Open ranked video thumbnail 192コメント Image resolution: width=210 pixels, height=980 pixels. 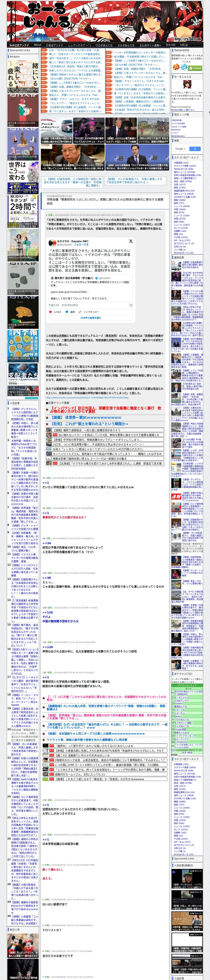[187, 900]
